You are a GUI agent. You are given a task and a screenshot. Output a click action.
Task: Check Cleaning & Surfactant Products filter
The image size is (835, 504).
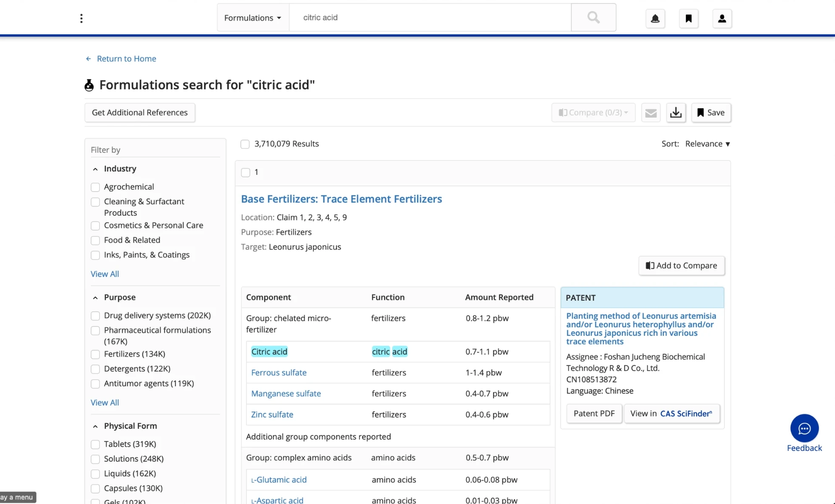(x=95, y=202)
